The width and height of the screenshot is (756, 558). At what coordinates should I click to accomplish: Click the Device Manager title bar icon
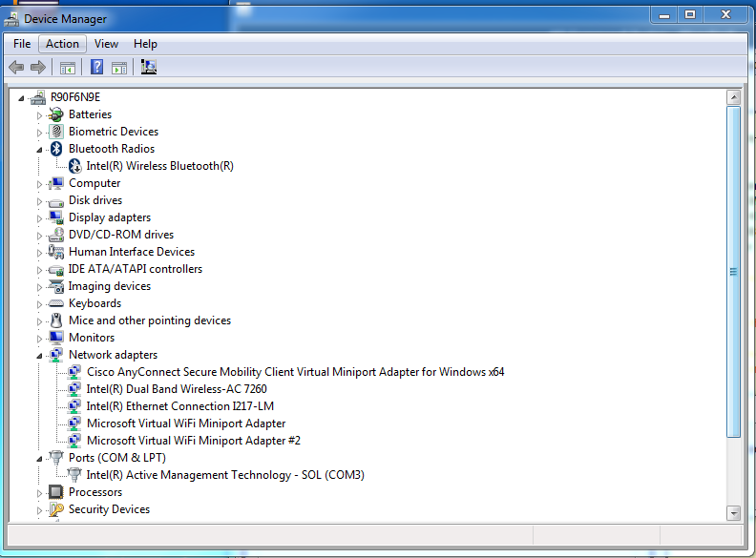tap(11, 19)
